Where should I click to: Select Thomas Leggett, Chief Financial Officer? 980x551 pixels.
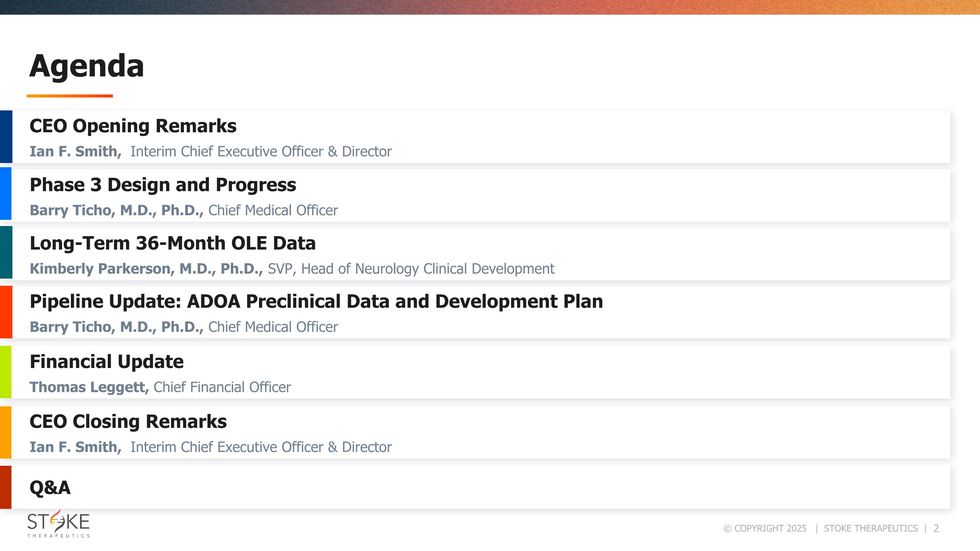(x=160, y=387)
